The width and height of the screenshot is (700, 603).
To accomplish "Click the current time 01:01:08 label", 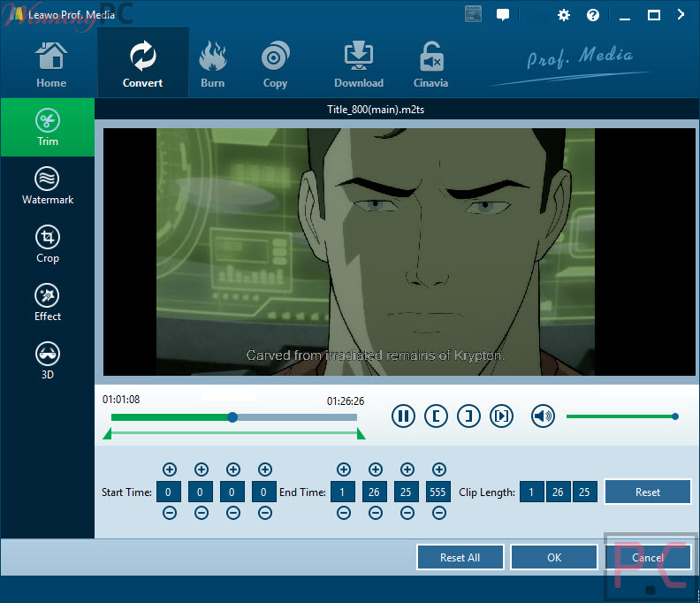I will click(121, 400).
